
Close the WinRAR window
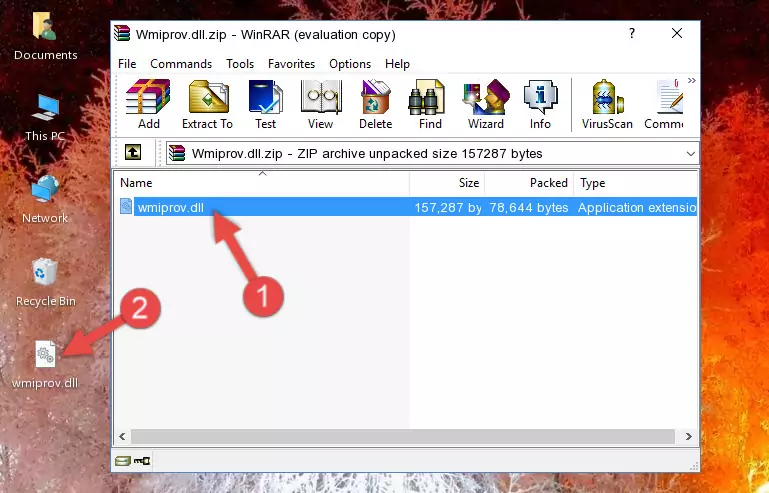(677, 33)
